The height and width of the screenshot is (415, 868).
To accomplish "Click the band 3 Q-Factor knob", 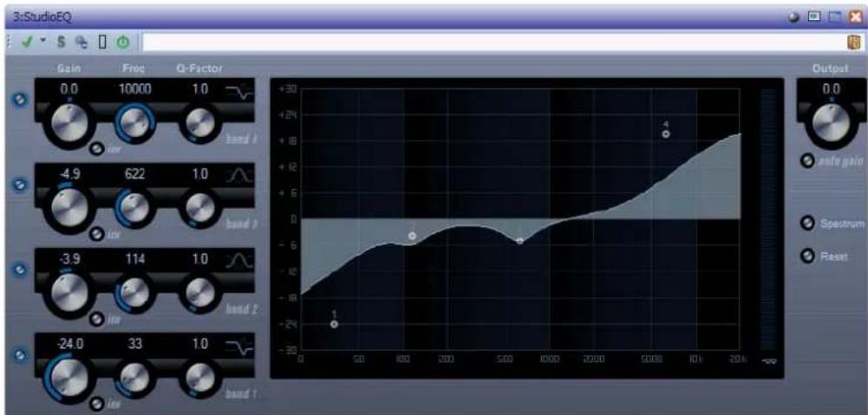I will 199,207.
